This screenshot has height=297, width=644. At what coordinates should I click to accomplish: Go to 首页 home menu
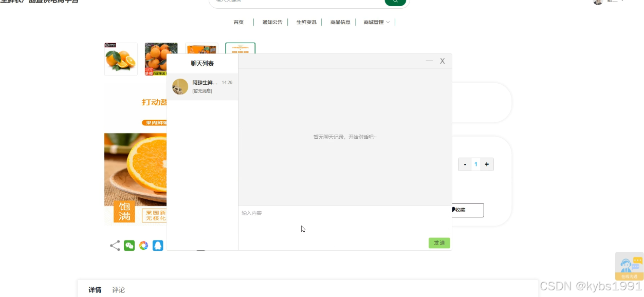pyautogui.click(x=238, y=22)
